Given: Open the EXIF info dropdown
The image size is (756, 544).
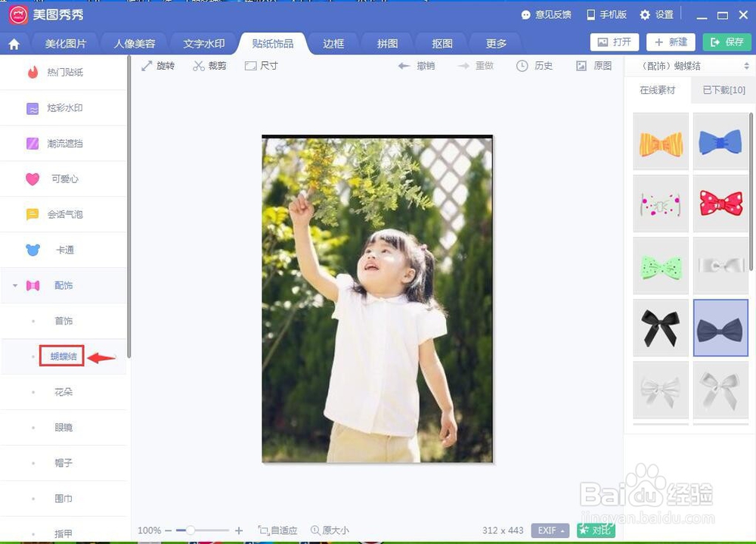Looking at the screenshot, I should pos(549,530).
